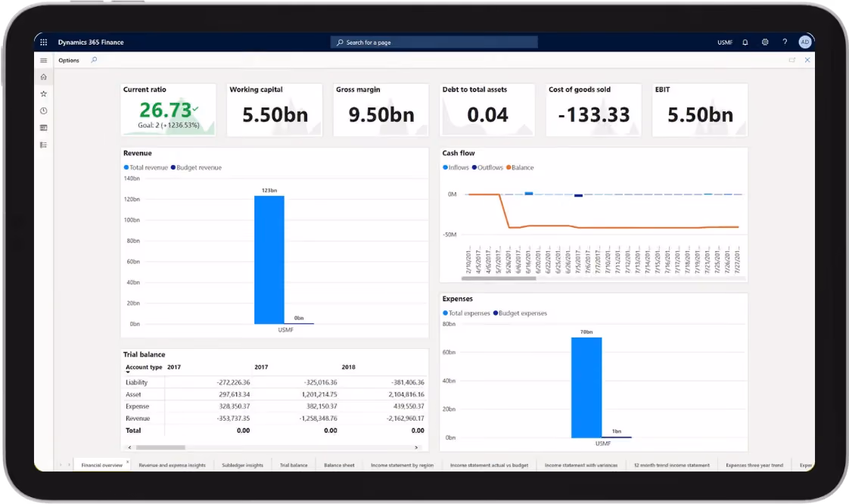The width and height of the screenshot is (849, 504).
Task: Click tab strip scroll left arrow
Action: [61, 465]
